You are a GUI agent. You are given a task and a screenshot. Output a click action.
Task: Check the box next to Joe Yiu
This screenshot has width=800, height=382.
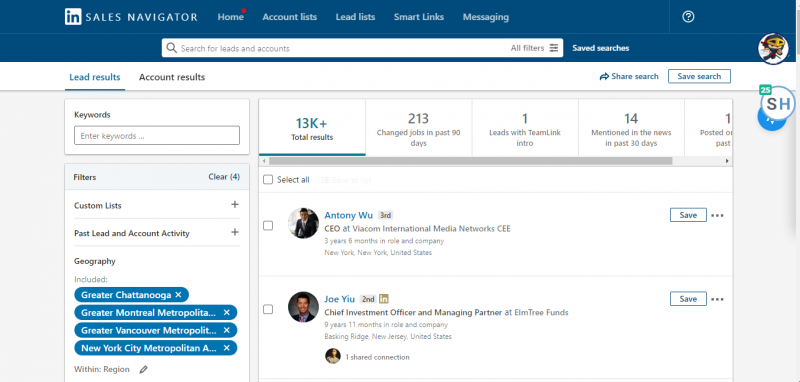(x=268, y=309)
